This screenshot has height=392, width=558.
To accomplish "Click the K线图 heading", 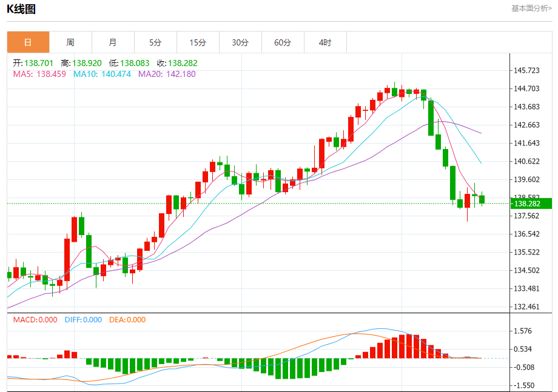I will pyautogui.click(x=21, y=9).
